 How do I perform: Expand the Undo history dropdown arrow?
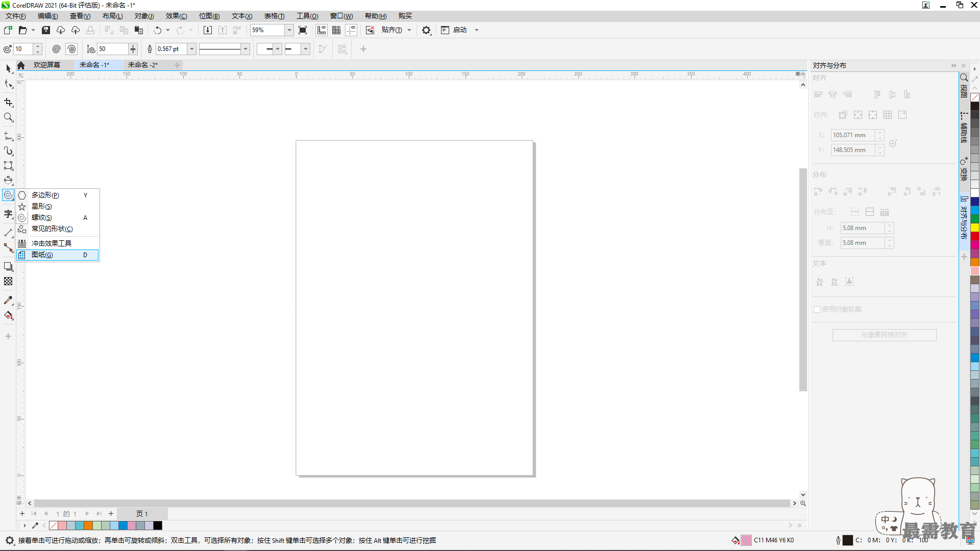coord(168,30)
